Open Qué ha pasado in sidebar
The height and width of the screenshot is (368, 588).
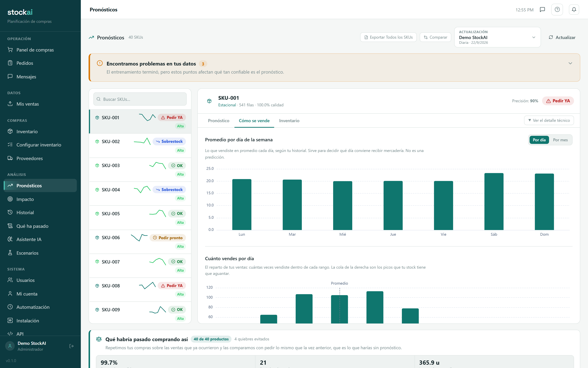[40, 226]
